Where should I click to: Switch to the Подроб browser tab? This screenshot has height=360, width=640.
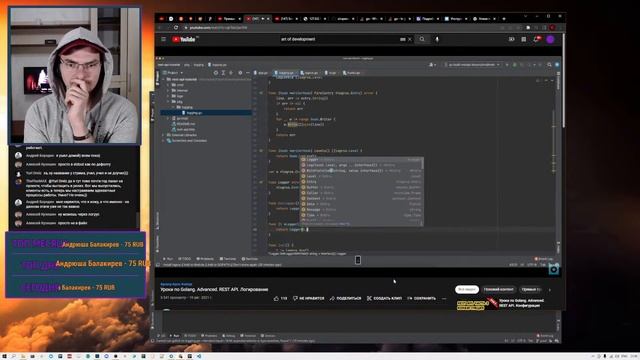click(428, 19)
